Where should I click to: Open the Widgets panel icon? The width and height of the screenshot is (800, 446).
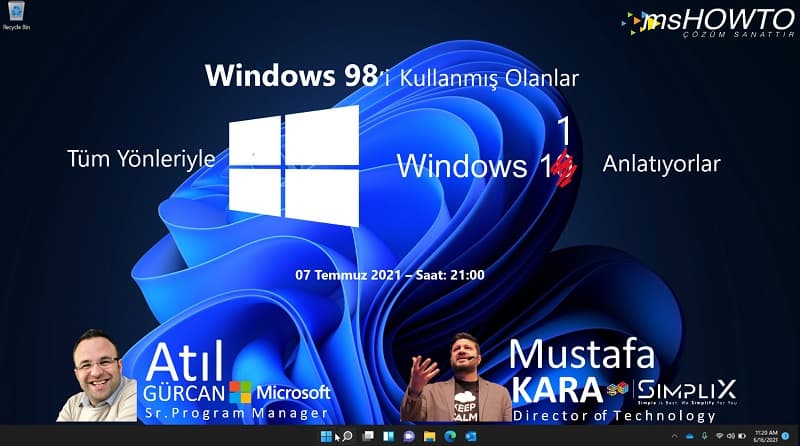(x=388, y=436)
